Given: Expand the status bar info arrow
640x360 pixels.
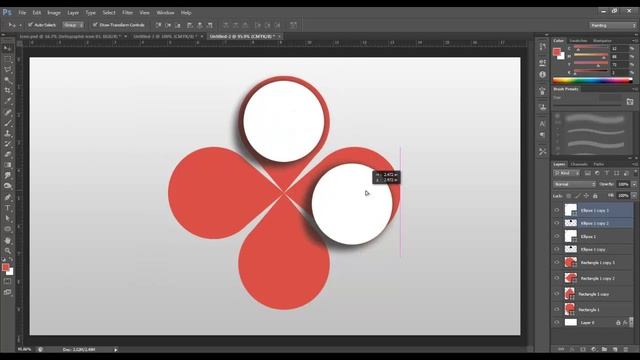Looking at the screenshot, I should pos(116,350).
